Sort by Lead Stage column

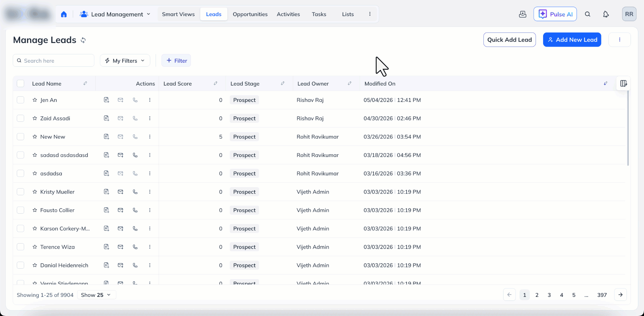pyautogui.click(x=283, y=83)
